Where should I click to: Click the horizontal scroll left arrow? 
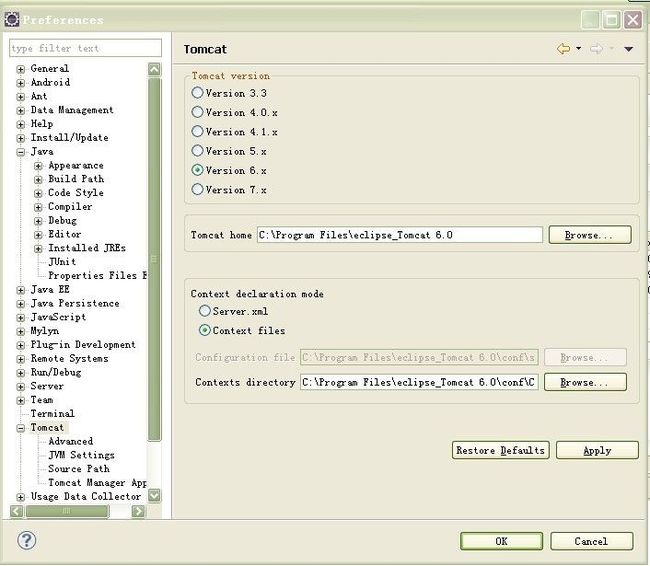click(x=17, y=511)
